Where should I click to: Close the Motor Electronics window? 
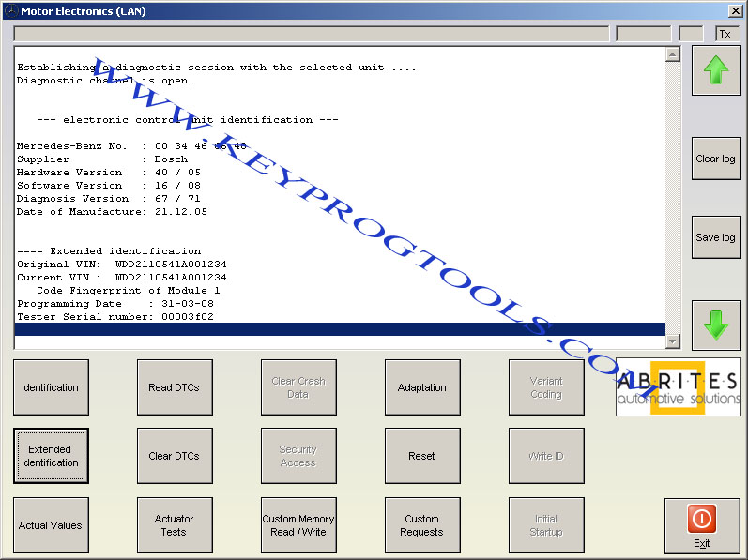click(736, 10)
